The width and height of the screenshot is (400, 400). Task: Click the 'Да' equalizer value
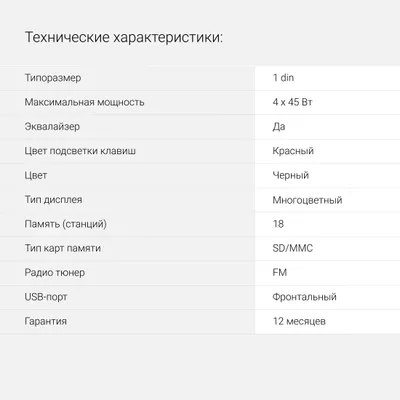[279, 127]
